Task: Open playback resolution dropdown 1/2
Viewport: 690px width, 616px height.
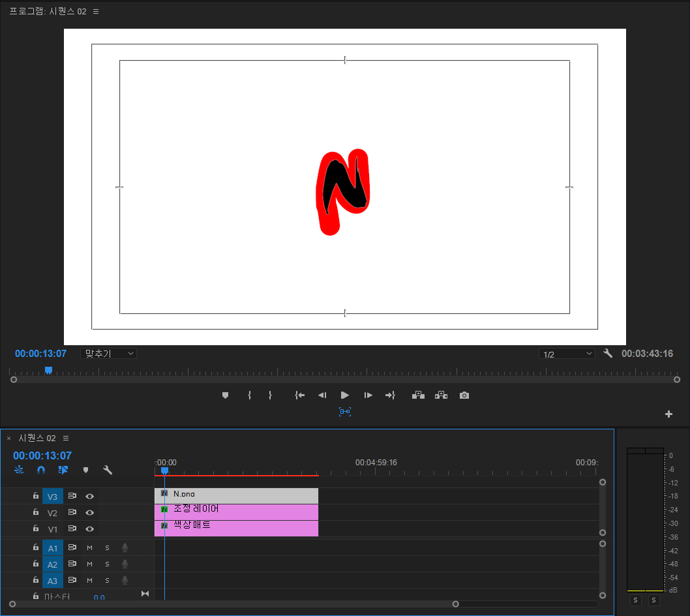Action: (567, 354)
